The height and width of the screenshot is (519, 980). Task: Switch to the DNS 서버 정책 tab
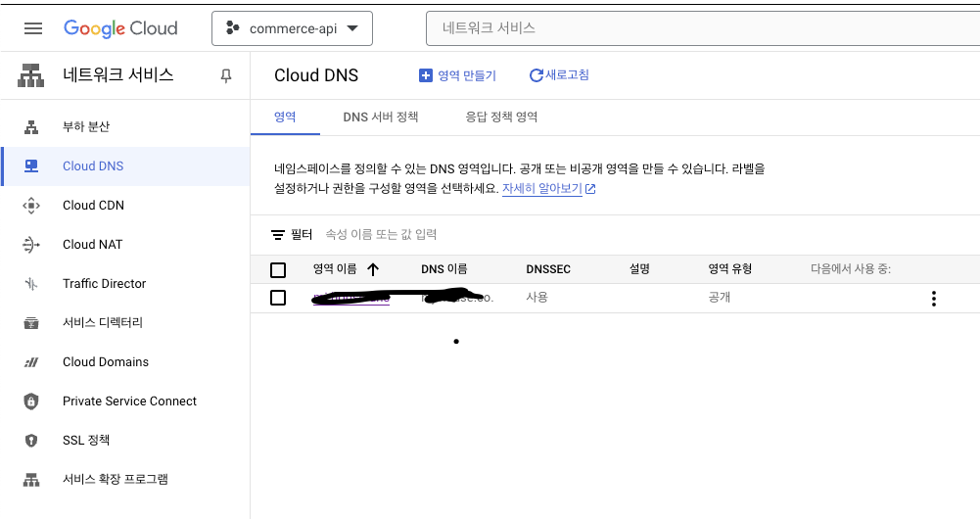click(381, 117)
